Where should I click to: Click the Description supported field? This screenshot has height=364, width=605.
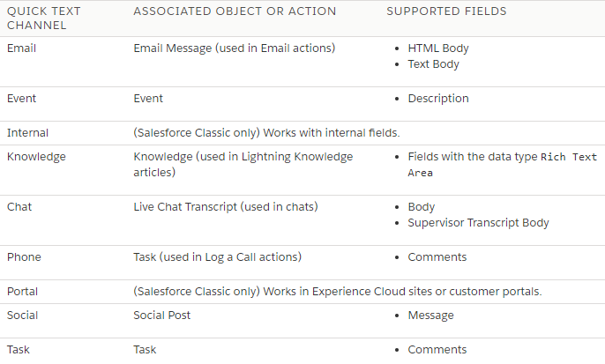438,99
